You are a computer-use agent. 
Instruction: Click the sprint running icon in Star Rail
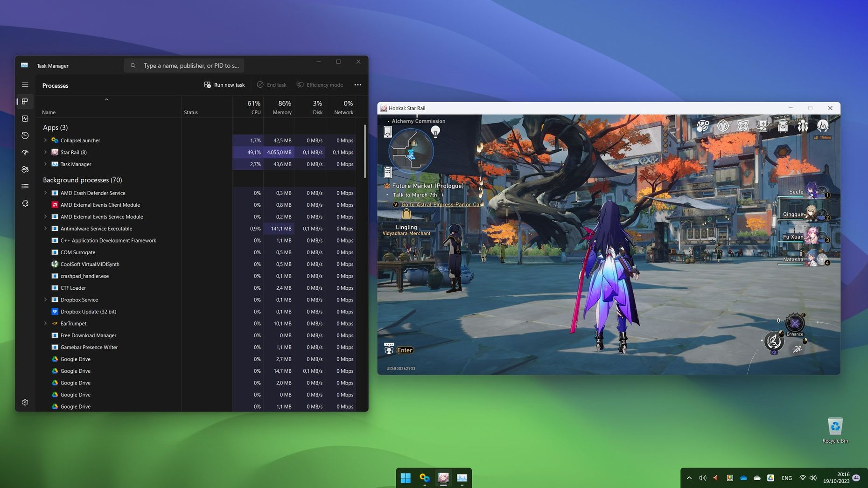(797, 349)
